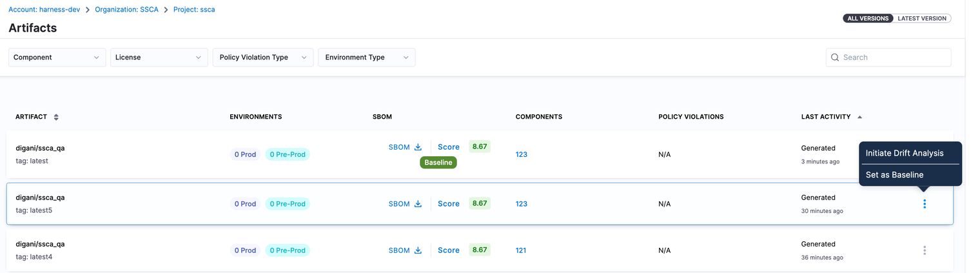Download SBOM icon for tag latest4 row
This screenshot has height=273, width=980.
(418, 250)
